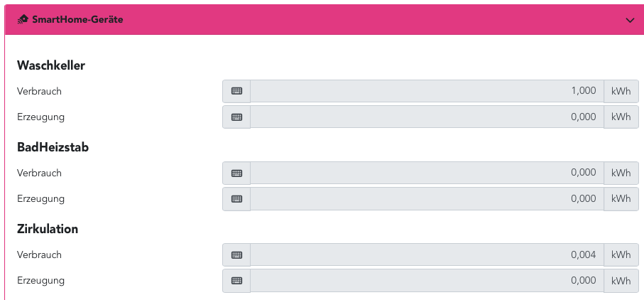Select the Waschkeller Erzeugung value field
The height and width of the screenshot is (300, 644).
point(427,117)
